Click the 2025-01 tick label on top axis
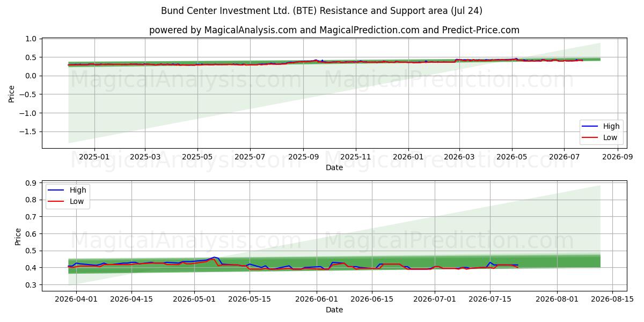The height and width of the screenshot is (322, 644). point(94,157)
